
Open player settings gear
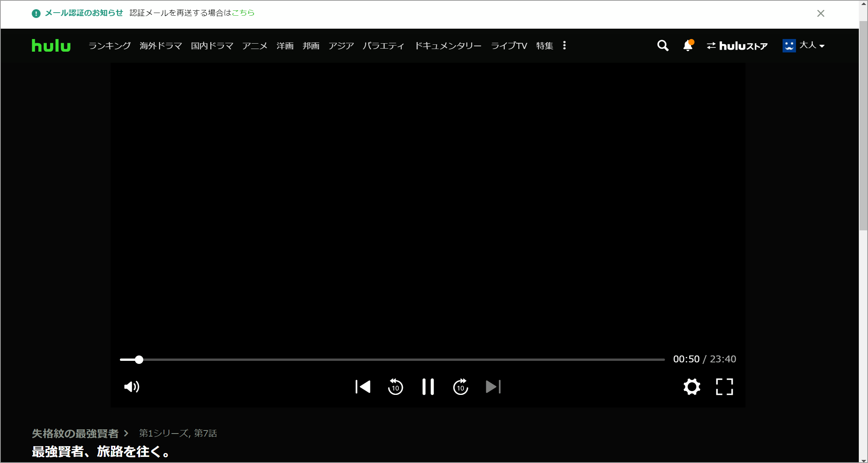[x=692, y=387]
